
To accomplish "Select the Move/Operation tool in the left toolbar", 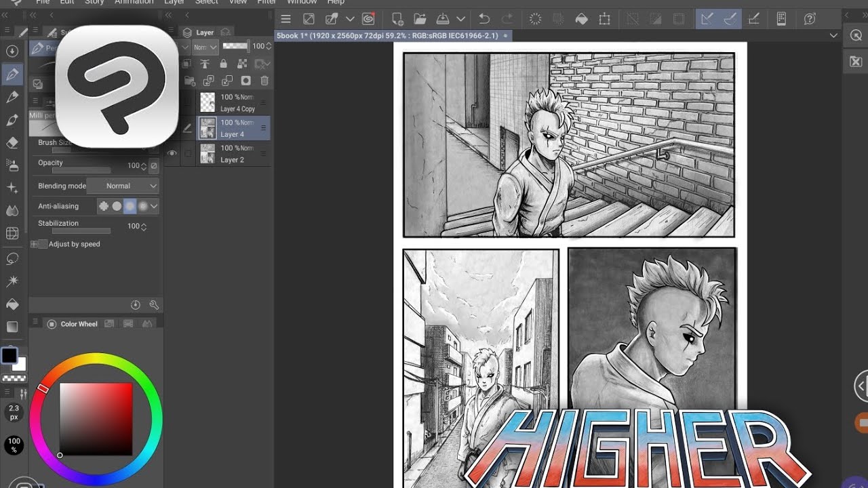I will point(12,52).
